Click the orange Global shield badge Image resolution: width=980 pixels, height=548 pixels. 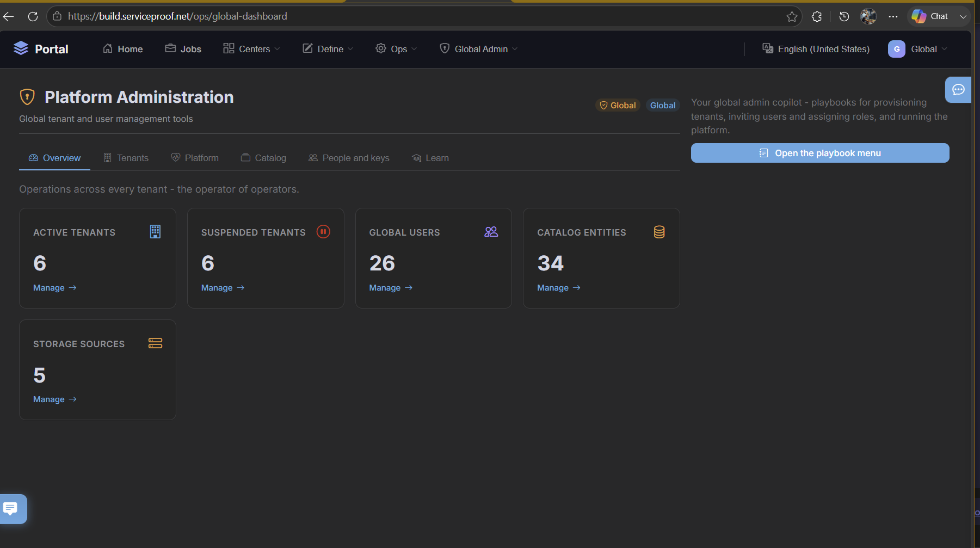(618, 106)
